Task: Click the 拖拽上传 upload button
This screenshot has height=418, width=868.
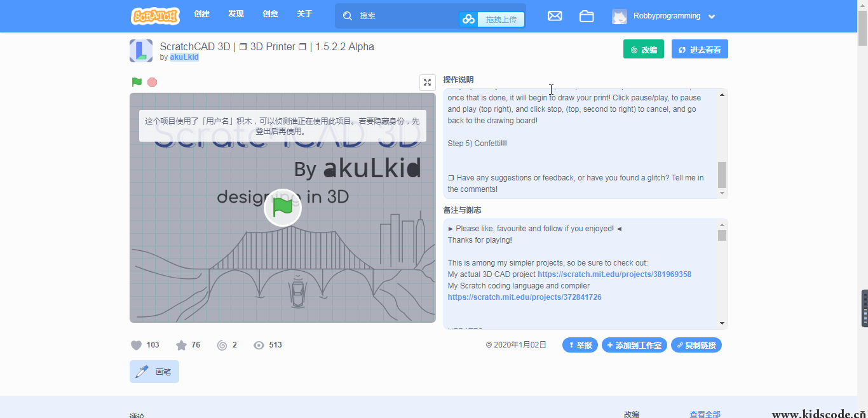Action: pos(492,19)
